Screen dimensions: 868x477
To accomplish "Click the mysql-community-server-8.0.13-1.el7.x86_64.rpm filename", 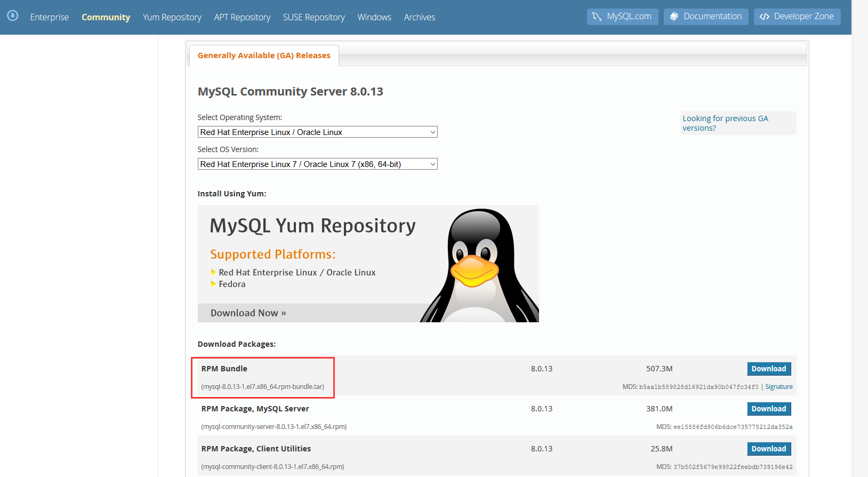I will [274, 427].
